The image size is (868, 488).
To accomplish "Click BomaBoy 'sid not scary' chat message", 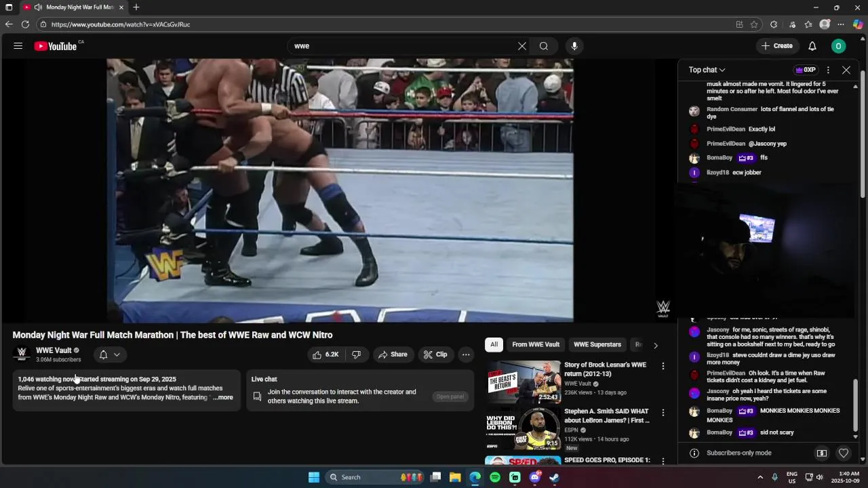I will click(x=776, y=432).
